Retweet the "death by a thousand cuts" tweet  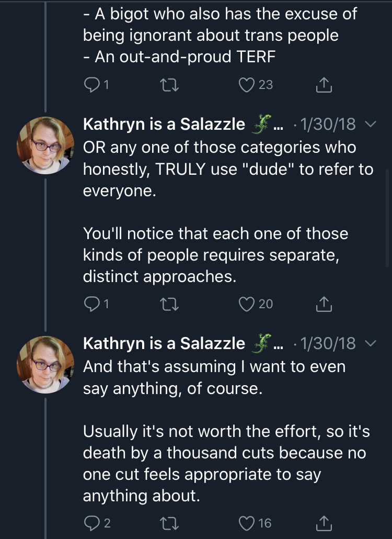tap(169, 523)
